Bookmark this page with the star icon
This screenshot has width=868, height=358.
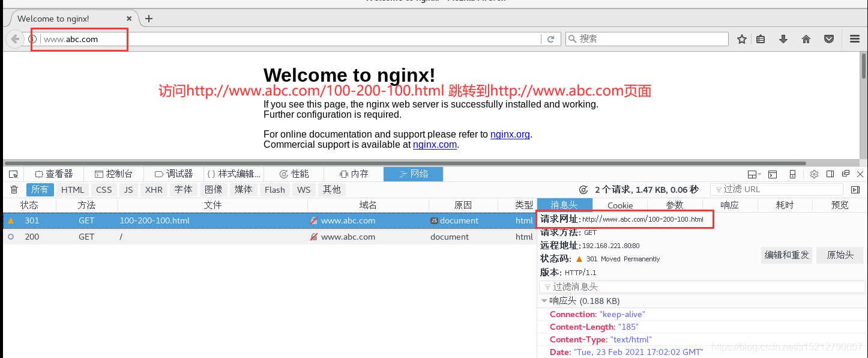click(x=742, y=39)
